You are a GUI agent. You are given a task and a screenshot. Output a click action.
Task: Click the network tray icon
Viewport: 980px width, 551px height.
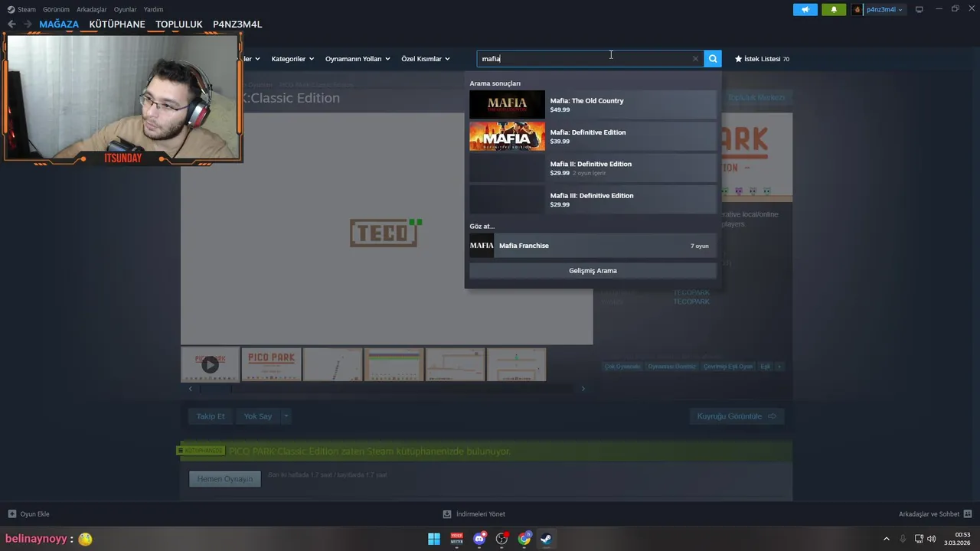coord(919,539)
